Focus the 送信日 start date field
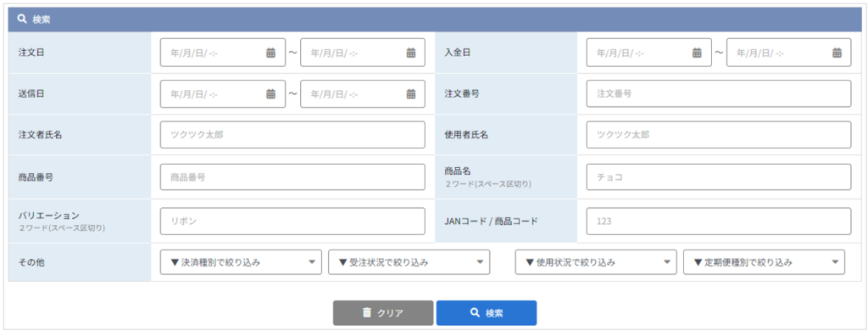The width and height of the screenshot is (868, 331). tap(223, 93)
